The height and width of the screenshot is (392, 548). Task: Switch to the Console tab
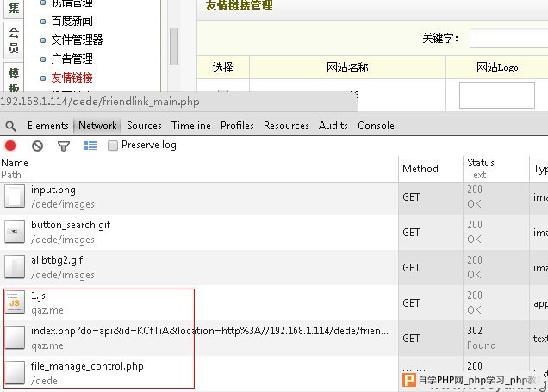(x=376, y=126)
